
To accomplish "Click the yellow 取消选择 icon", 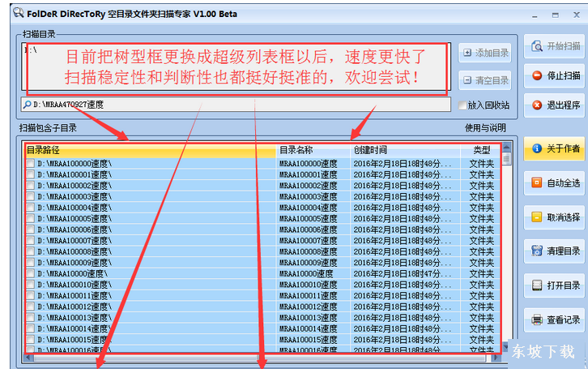I will coord(537,217).
